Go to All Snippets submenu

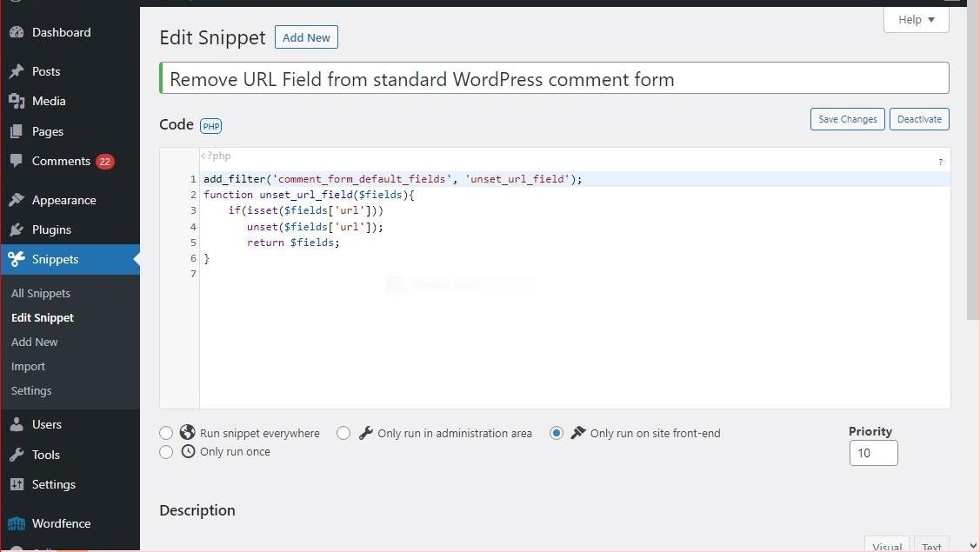(41, 293)
